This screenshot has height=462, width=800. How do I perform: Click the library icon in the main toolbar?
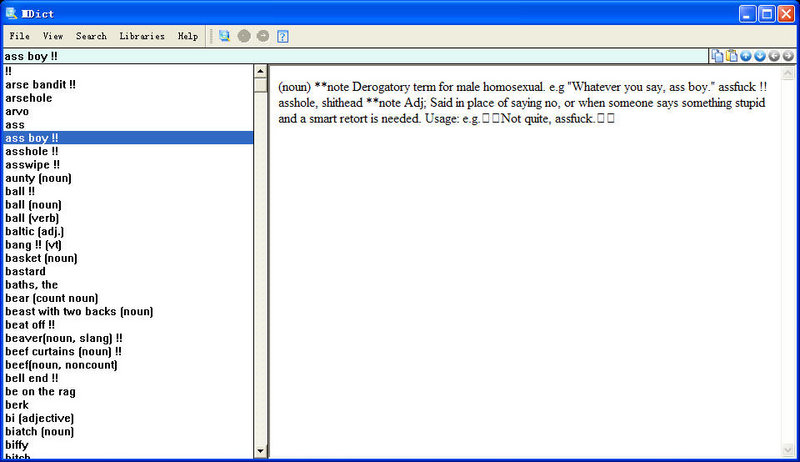[225, 36]
